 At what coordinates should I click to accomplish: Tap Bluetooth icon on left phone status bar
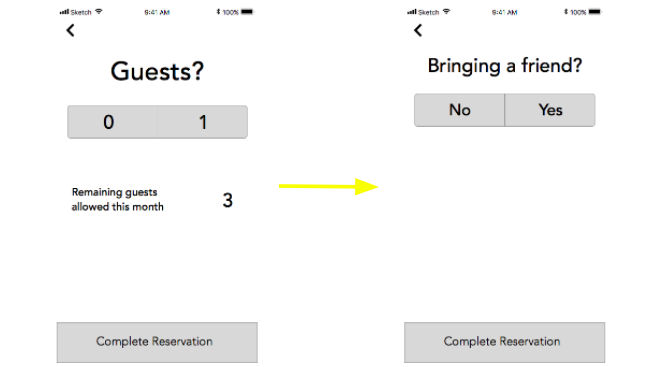point(218,12)
